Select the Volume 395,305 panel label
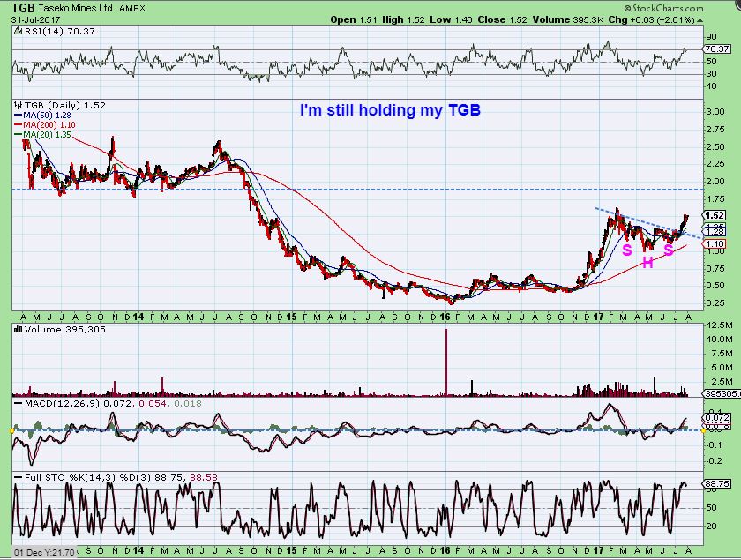 (64, 329)
